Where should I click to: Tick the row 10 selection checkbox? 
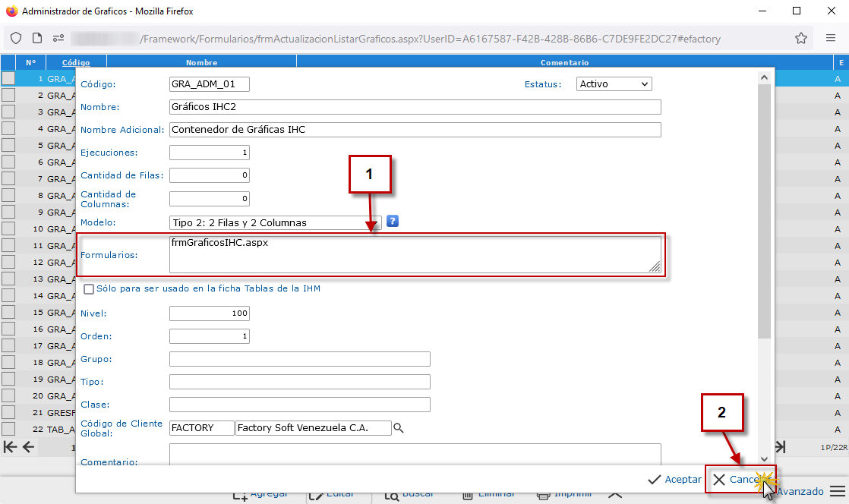click(8, 228)
